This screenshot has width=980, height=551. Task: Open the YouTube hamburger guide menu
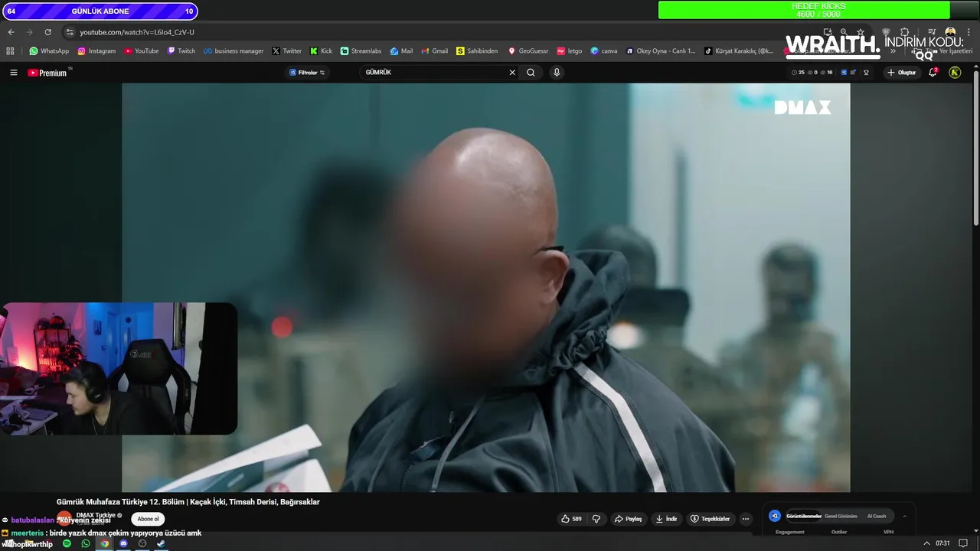tap(13, 73)
